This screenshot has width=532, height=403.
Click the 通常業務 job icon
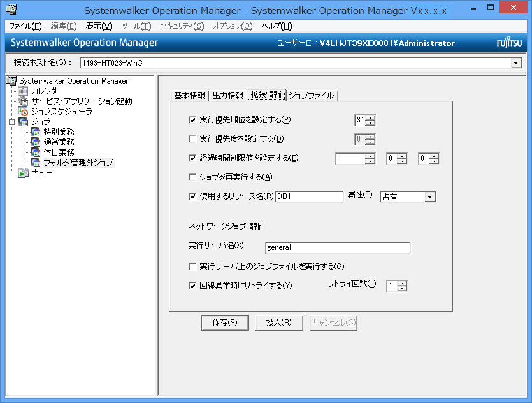pyautogui.click(x=36, y=142)
